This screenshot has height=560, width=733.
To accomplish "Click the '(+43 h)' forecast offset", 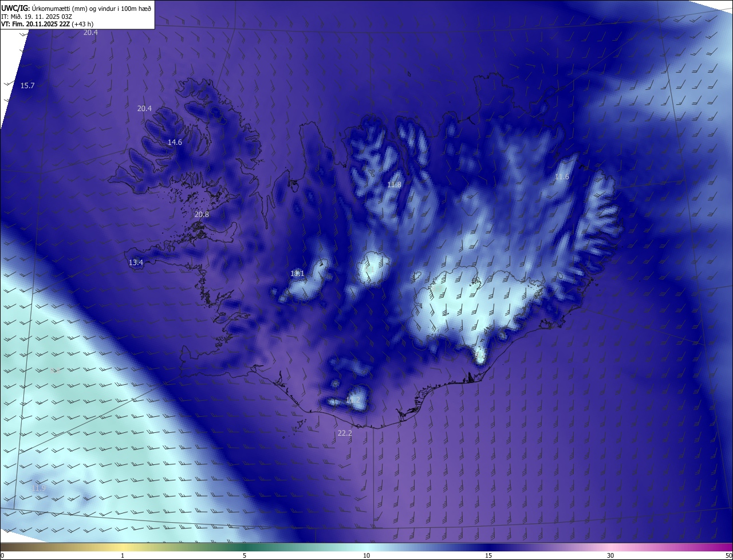I will 83,24.
